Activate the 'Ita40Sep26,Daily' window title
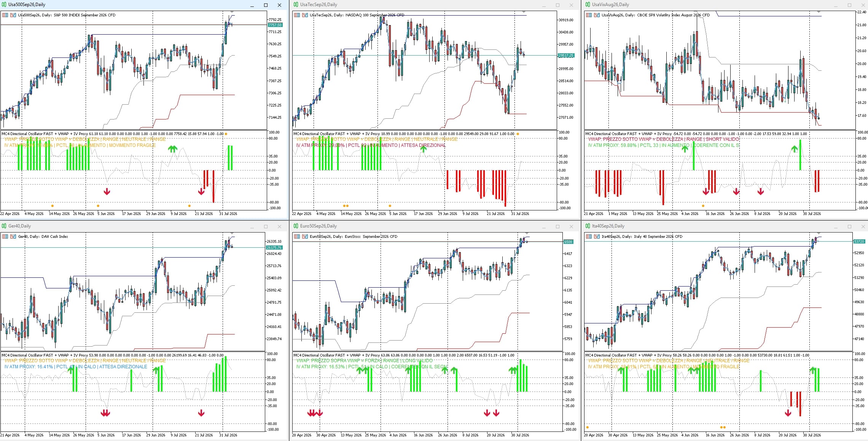Image resolution: width=868 pixels, height=441 pixels. (x=608, y=226)
